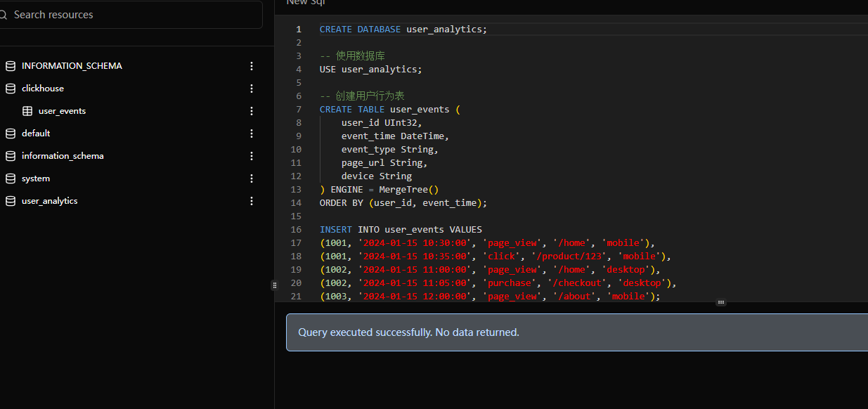Open the three-dot menu for clickhouse

[252, 89]
